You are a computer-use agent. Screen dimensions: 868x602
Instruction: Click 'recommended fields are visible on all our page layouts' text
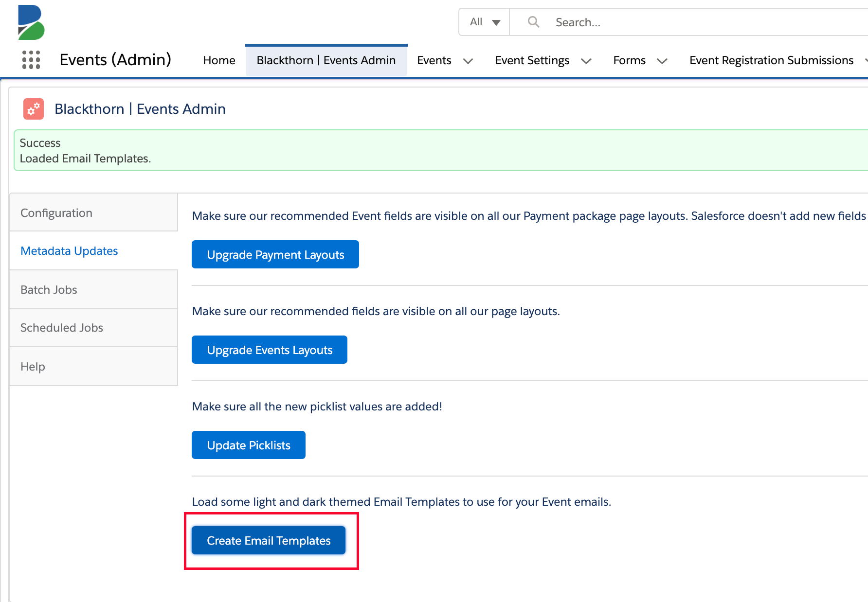376,311
